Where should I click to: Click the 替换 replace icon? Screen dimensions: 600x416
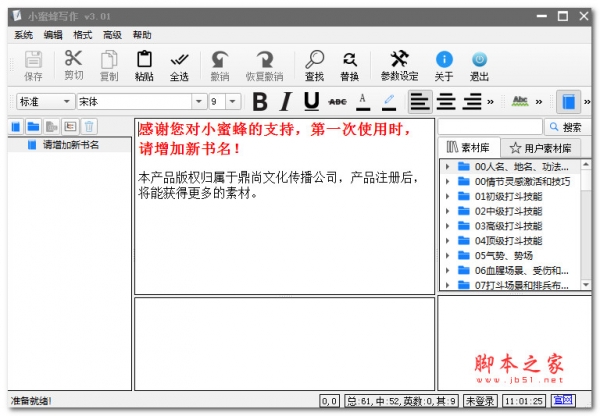pyautogui.click(x=350, y=59)
